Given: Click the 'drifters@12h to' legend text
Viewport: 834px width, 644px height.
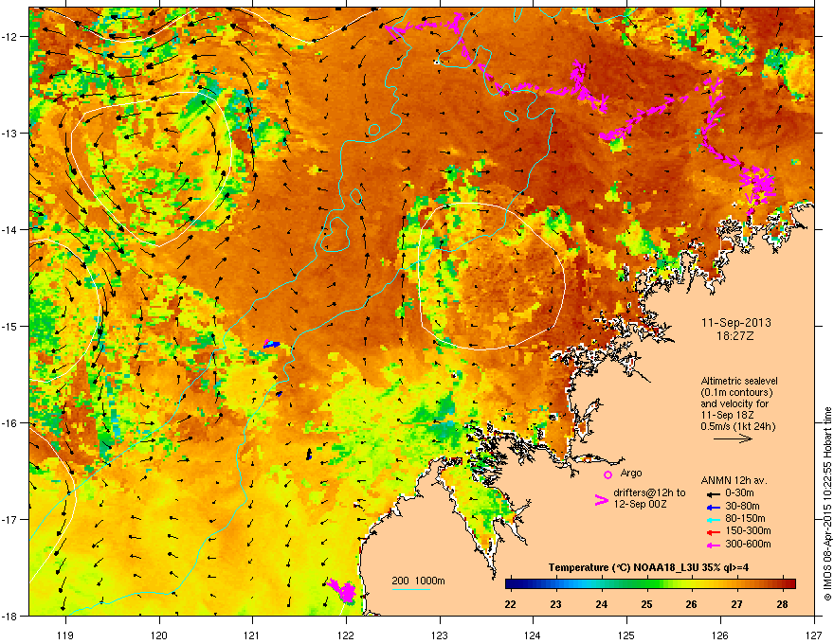Looking at the screenshot, I should tap(649, 492).
